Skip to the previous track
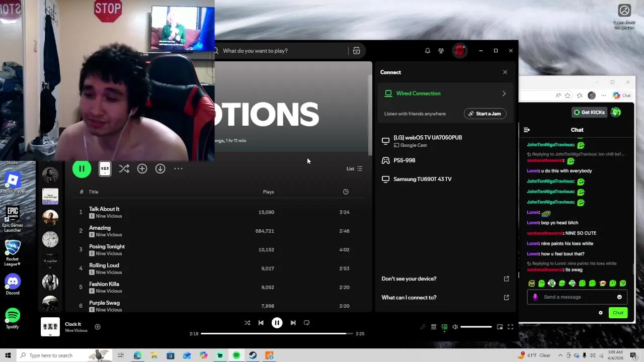644x362 pixels. coord(261,323)
